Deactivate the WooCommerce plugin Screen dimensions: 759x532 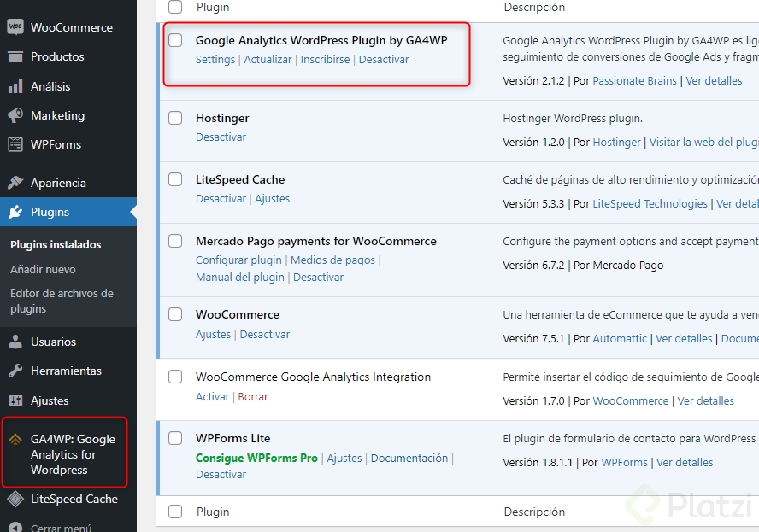[x=265, y=334]
